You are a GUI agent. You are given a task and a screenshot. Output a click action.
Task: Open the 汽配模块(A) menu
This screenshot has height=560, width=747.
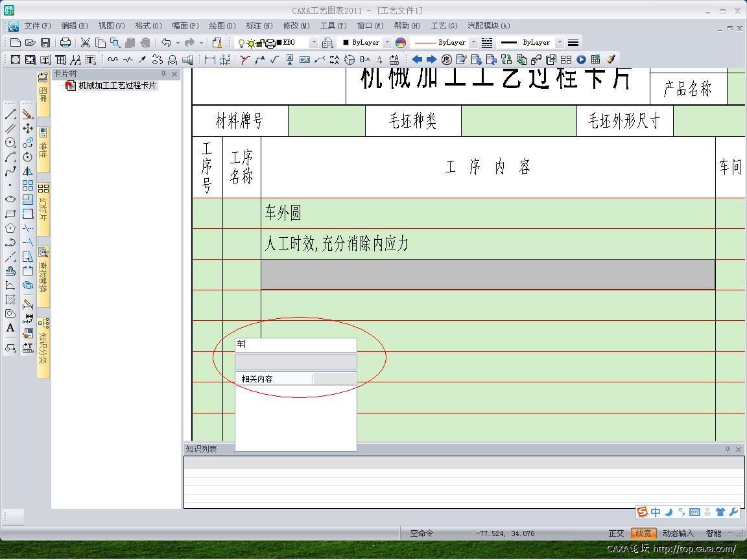[x=488, y=26]
